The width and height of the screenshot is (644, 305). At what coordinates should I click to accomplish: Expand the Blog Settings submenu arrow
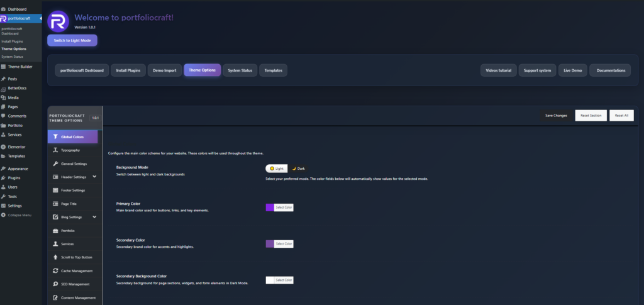click(x=94, y=217)
